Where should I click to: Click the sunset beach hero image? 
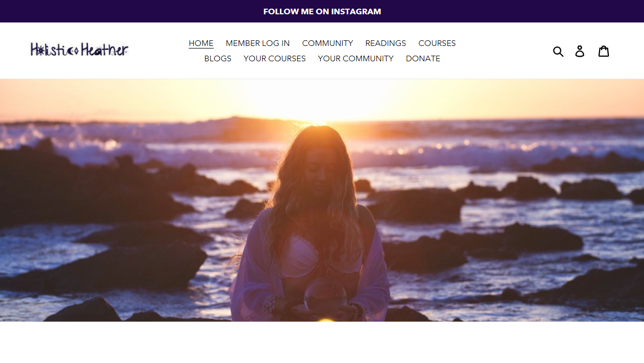(x=322, y=200)
